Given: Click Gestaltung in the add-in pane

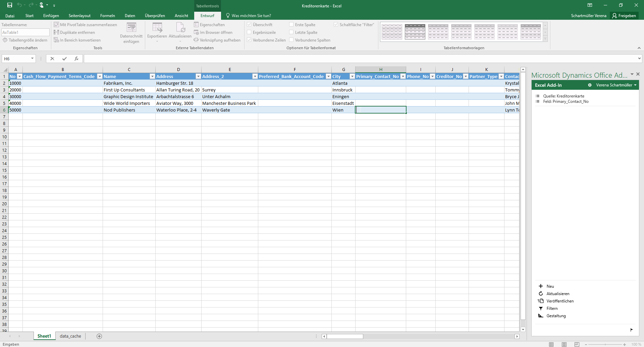Looking at the screenshot, I should [552, 316].
